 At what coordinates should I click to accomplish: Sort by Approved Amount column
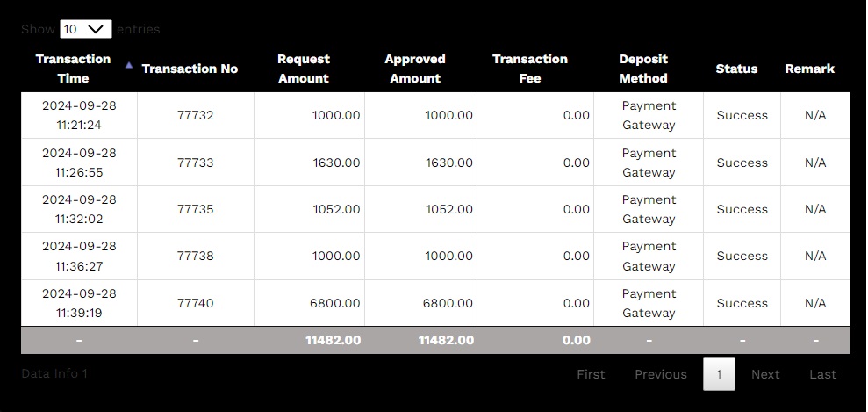(x=415, y=69)
